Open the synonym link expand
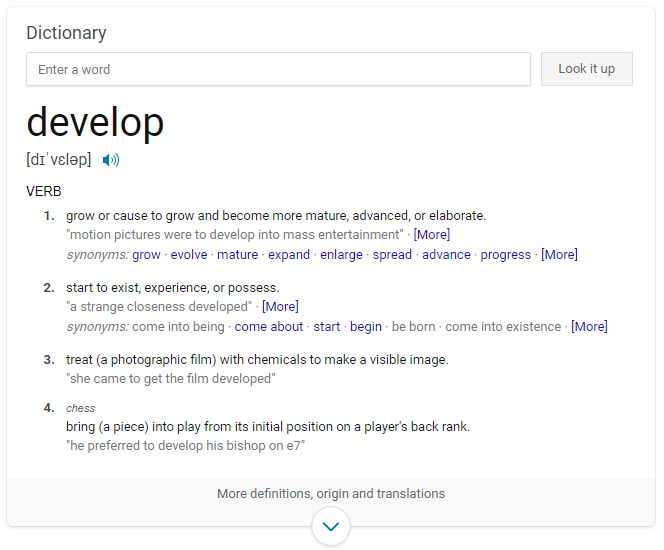Image resolution: width=664 pixels, height=550 pixels. coord(289,254)
